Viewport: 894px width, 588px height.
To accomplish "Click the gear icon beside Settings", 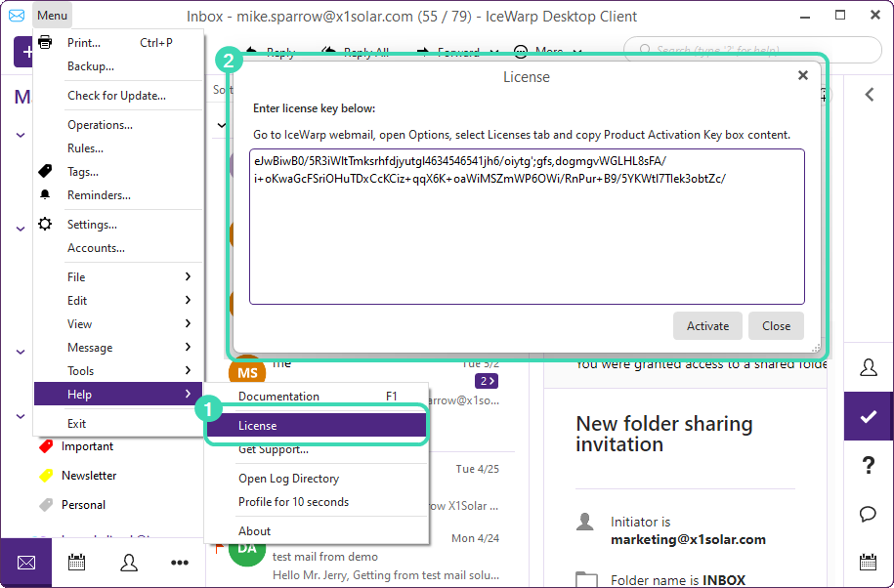I will [45, 224].
